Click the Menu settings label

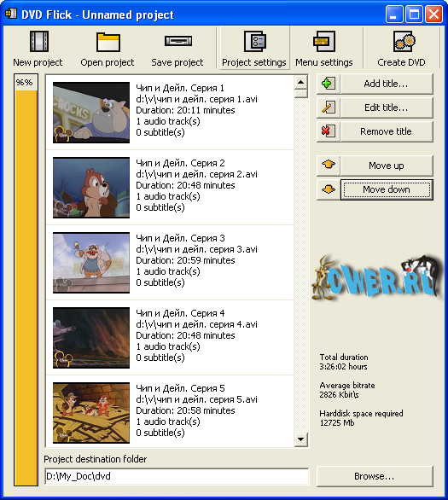click(324, 62)
